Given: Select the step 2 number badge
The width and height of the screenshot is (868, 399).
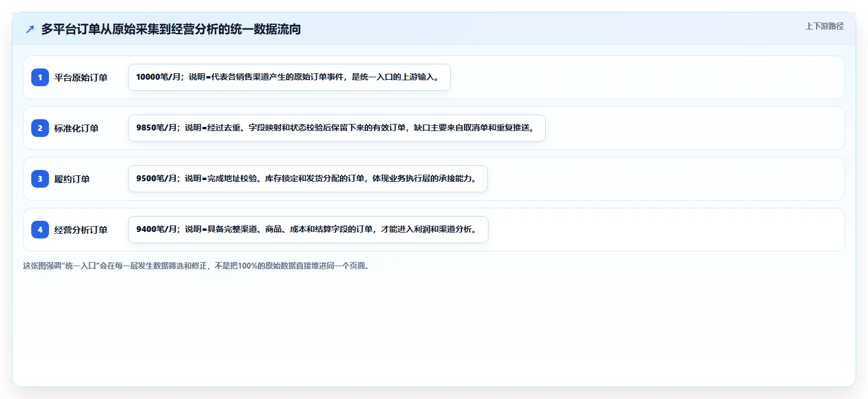Looking at the screenshot, I should (40, 128).
